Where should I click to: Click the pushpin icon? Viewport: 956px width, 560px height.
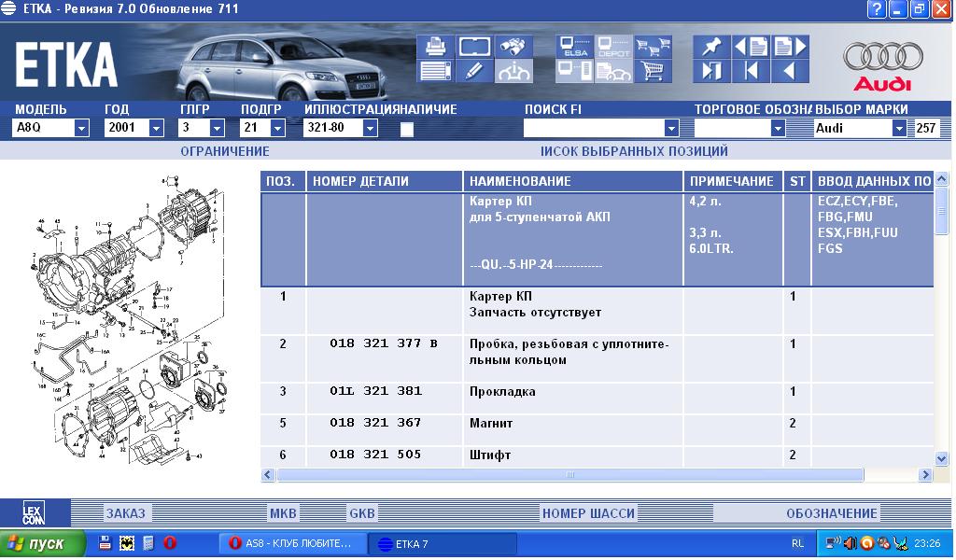click(710, 46)
